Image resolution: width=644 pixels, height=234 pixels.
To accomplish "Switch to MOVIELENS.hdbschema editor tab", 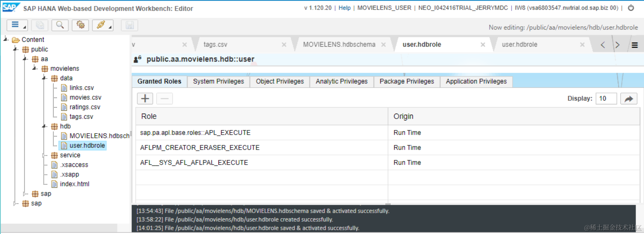I will [339, 45].
